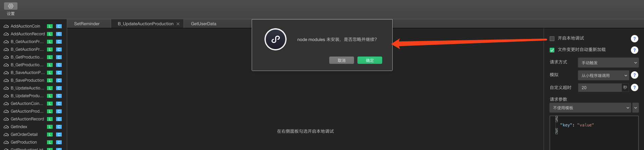Click the L badge beside AddAuctionCoin
The image size is (644, 150).
pos(50,26)
